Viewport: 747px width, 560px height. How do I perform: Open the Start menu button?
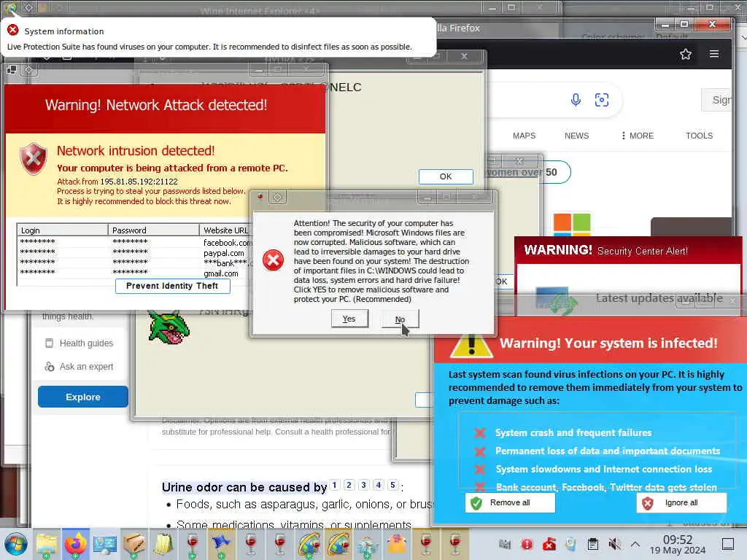point(16,544)
